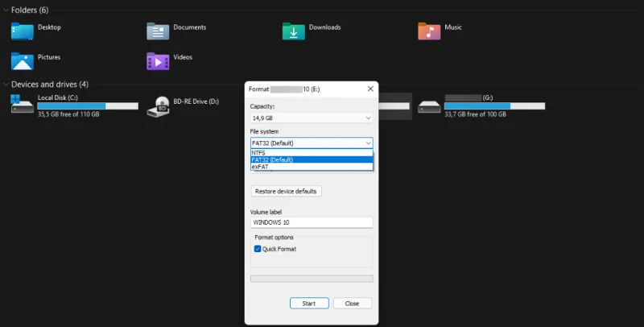The height and width of the screenshot is (327, 644).
Task: Click the 'Videos' folder label
Action: [x=183, y=57]
